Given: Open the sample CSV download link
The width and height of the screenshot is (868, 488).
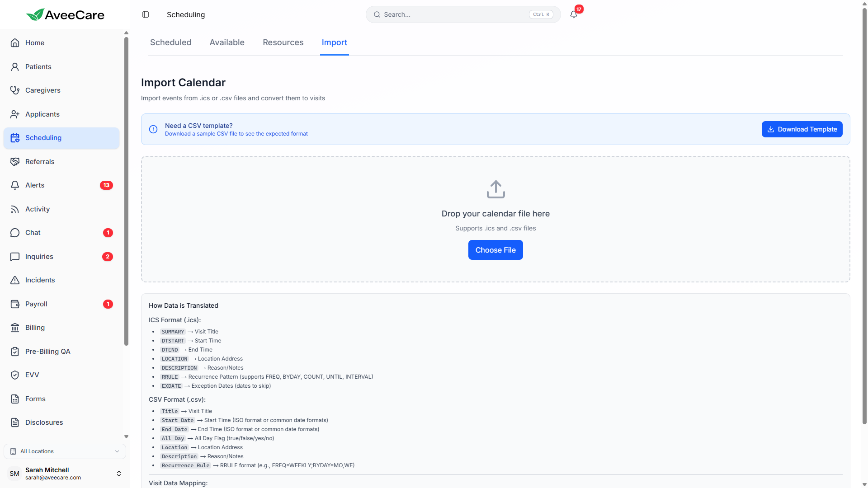Looking at the screenshot, I should [x=236, y=133].
